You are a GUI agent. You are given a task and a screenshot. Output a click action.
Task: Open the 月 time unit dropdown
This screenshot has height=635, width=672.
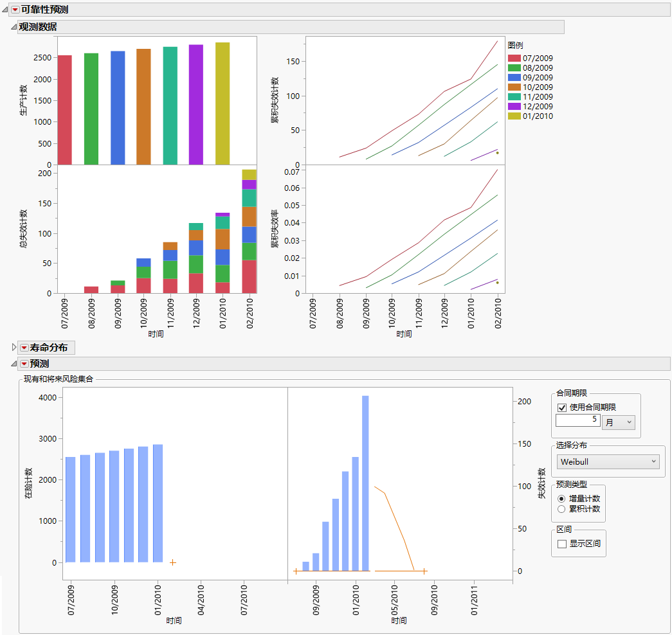(619, 422)
